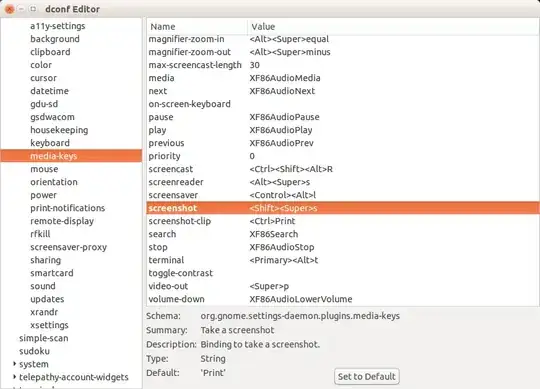Click the XF86AudioPrev value
540x389 pixels.
pos(281,143)
